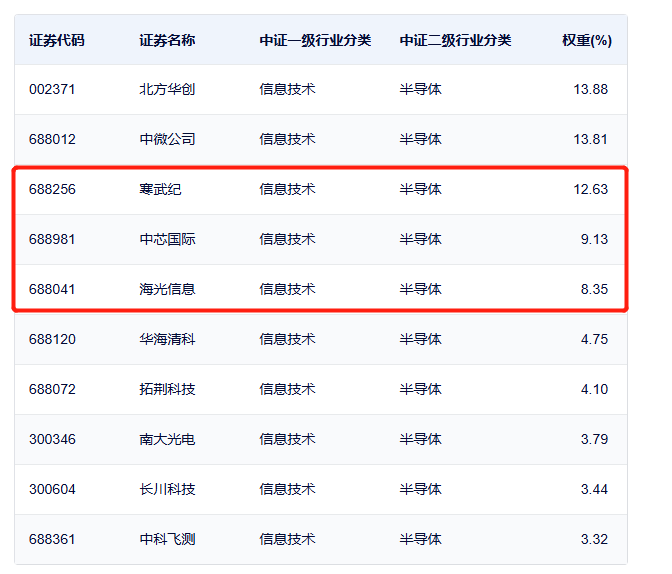
Task: Click the 权重(%) column header
Action: [586, 40]
